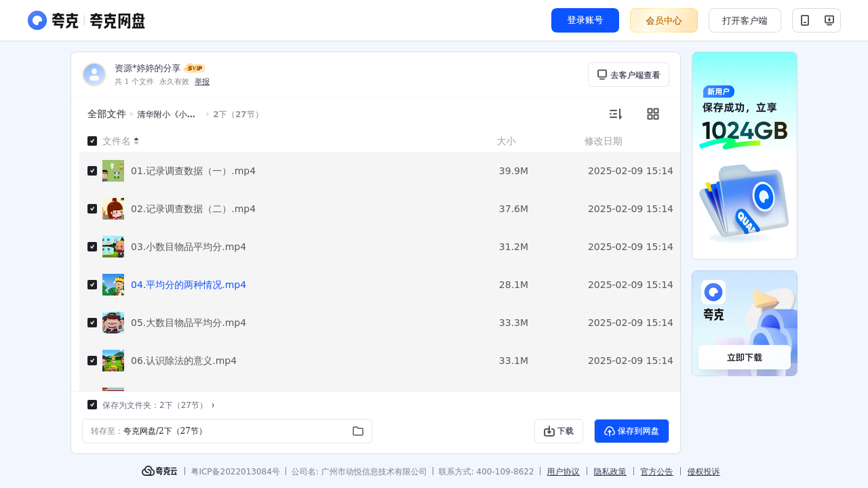This screenshot has width=868, height=488.
Task: Open the 清华附小 breadcrumb folder
Action: (x=166, y=115)
